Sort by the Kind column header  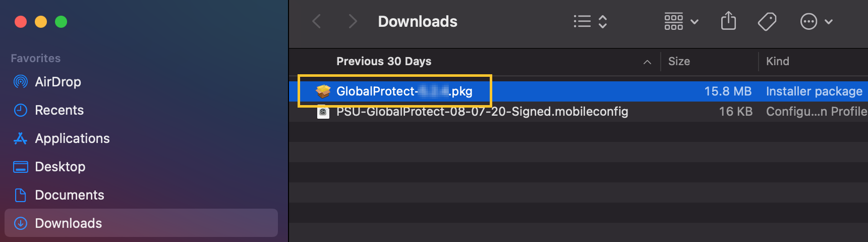click(777, 62)
